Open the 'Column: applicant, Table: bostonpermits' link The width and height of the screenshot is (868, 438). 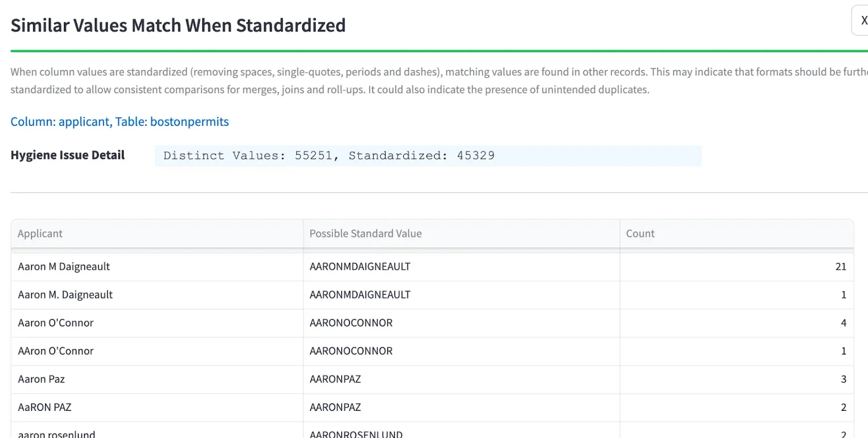pos(119,122)
